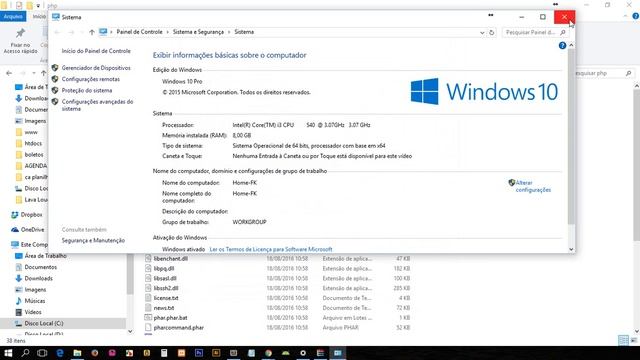Click Sistema breadcrumb in address bar

244,32
